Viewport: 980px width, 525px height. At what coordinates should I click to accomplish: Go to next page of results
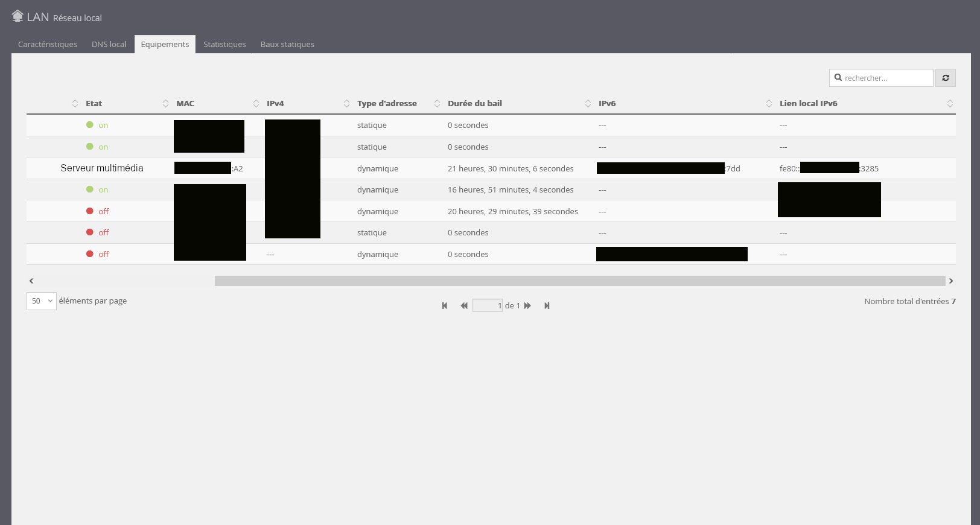point(527,306)
